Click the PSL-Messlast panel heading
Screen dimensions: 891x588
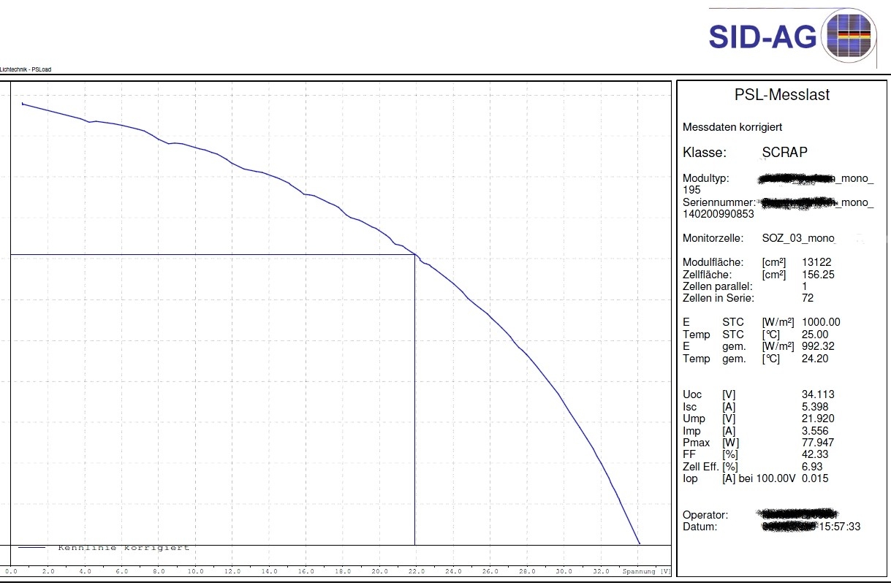coord(781,95)
